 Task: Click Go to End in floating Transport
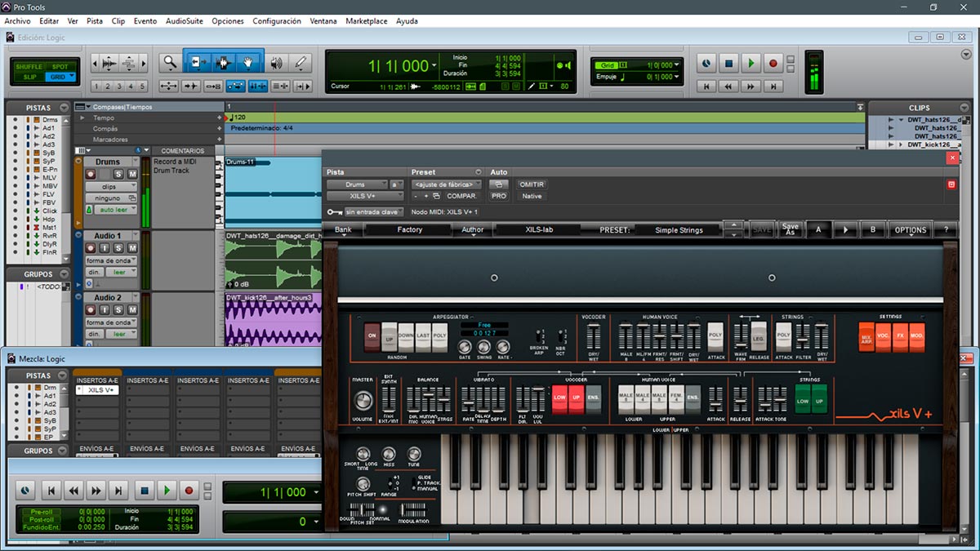tap(119, 491)
